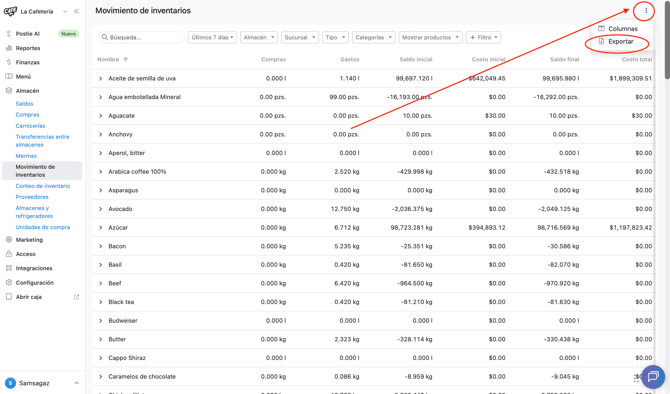This screenshot has height=394, width=670.
Task: Click the Acceso lock icon
Action: pyautogui.click(x=9, y=254)
